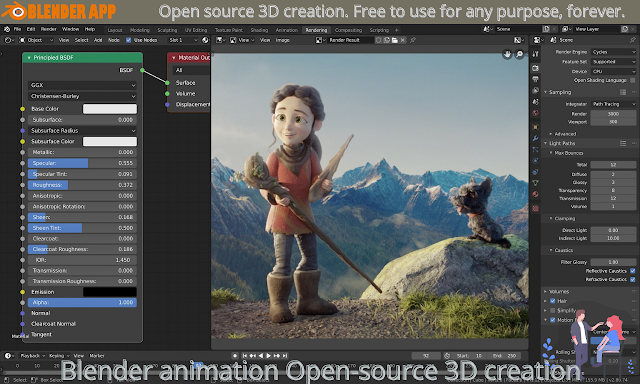
Task: Click the new scene icon next to Scene field
Action: [x=546, y=29]
